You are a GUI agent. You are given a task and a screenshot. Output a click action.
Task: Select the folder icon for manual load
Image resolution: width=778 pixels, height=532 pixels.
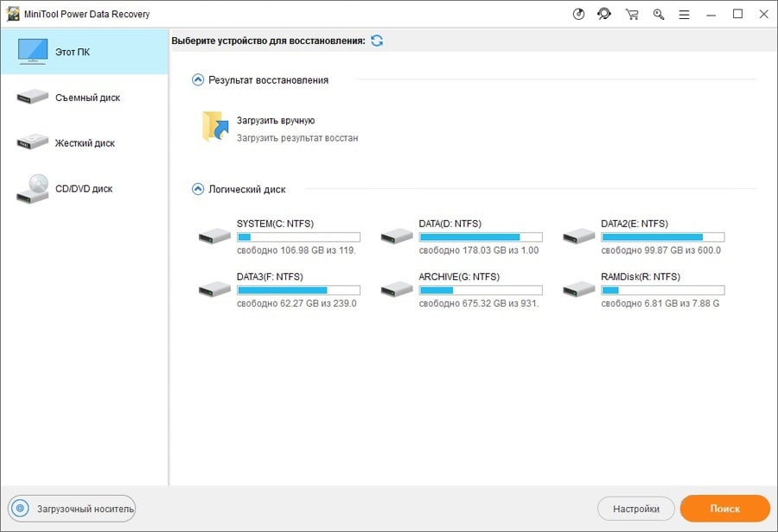(x=215, y=126)
